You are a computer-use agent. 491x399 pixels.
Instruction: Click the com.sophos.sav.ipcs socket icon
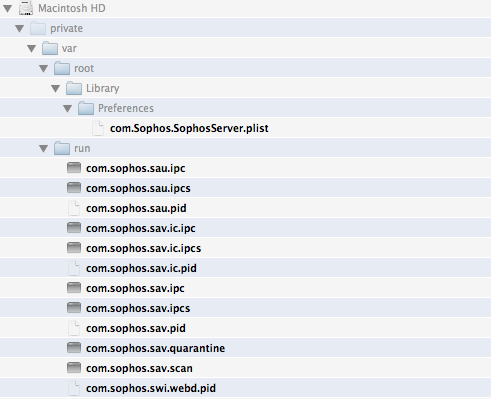click(x=74, y=308)
